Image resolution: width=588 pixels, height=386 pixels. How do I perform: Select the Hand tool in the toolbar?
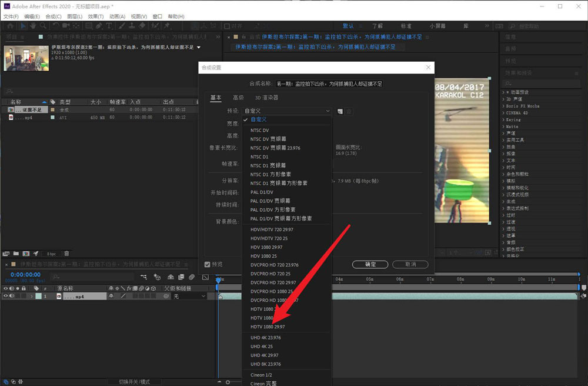pos(33,25)
